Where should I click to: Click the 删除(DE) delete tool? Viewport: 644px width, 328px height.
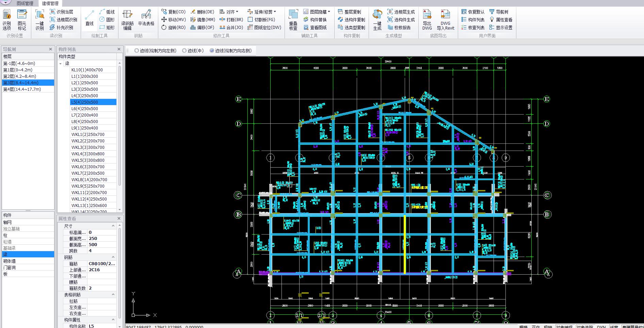(203, 12)
